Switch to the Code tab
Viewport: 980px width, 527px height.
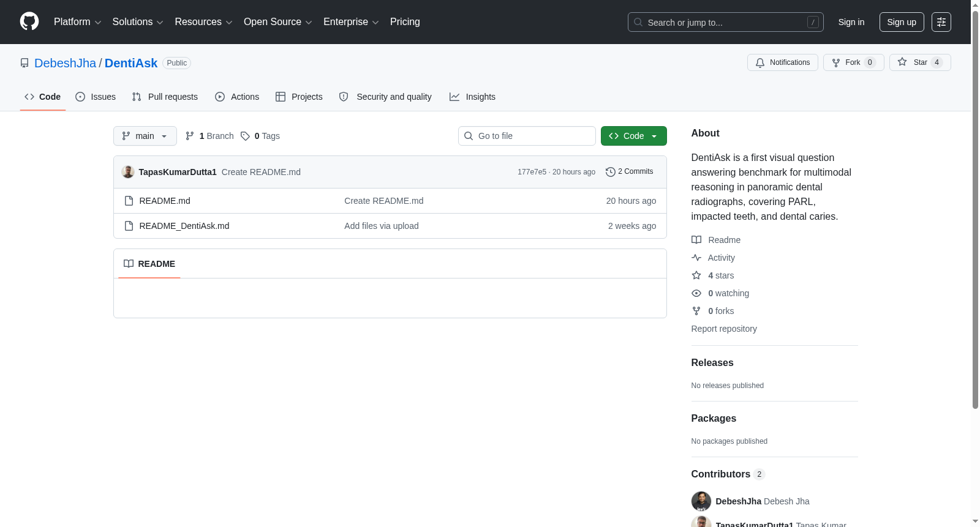tap(43, 97)
